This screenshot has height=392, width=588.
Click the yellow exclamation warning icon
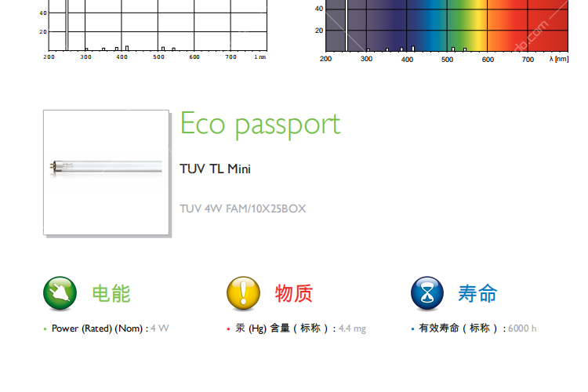tap(243, 293)
